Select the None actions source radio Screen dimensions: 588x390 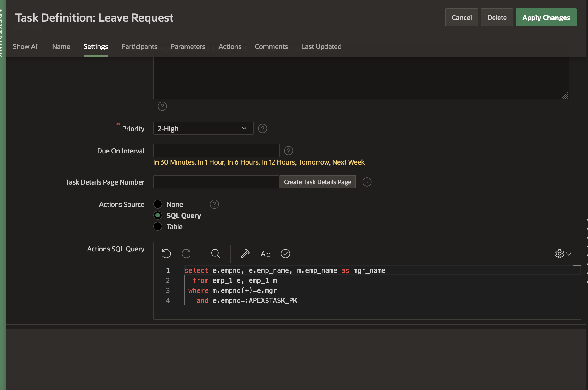158,204
